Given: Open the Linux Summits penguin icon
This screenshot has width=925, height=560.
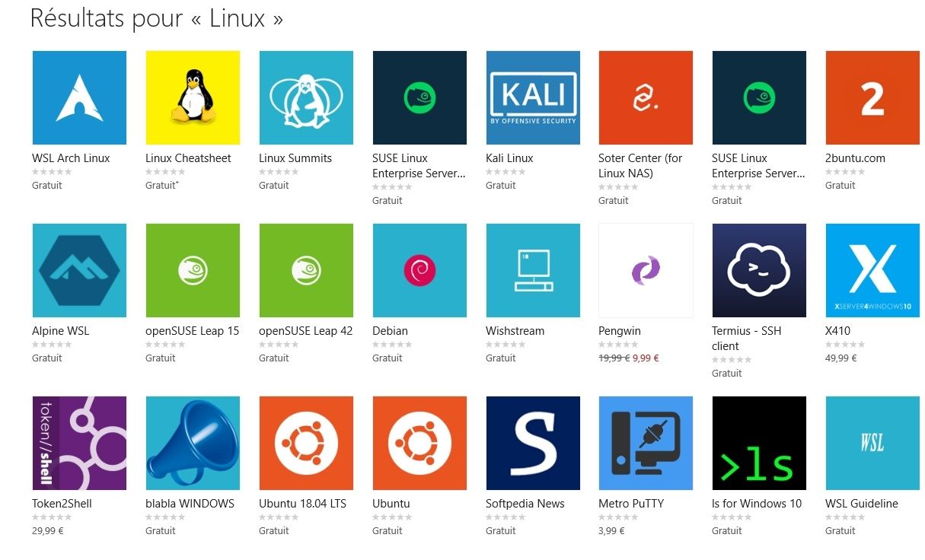Looking at the screenshot, I should (306, 97).
